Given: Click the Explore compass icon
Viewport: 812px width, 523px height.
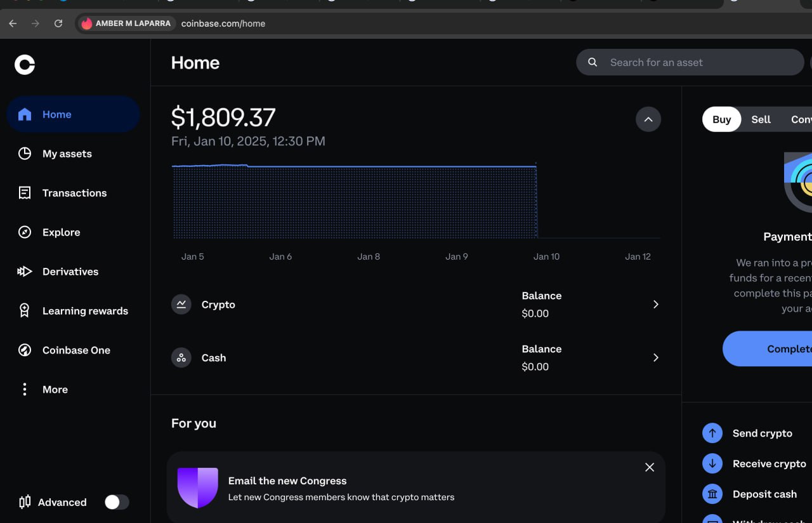Looking at the screenshot, I should tap(25, 232).
